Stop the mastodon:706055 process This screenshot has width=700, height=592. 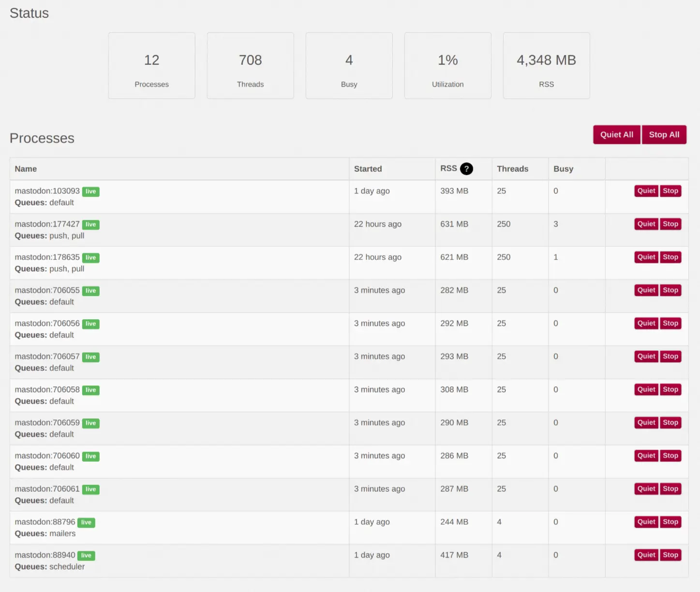tap(670, 290)
